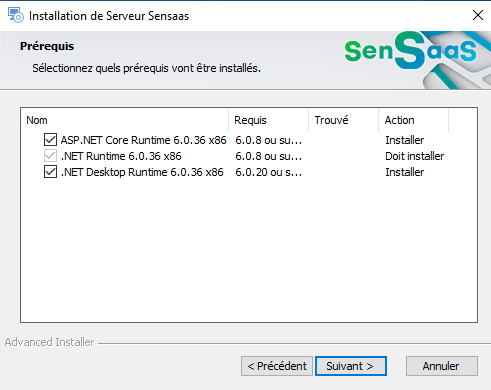Viewport: 491px width, 390px height.
Task: Click the 'Doit installer' action cell
Action: pos(415,156)
